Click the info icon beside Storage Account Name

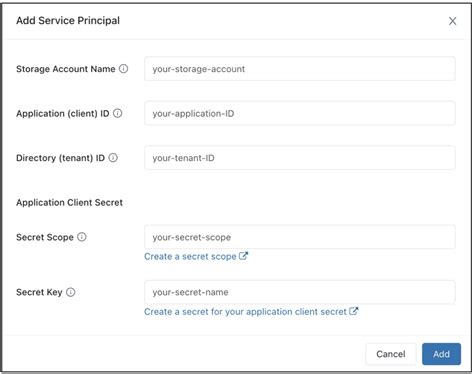[x=123, y=69]
